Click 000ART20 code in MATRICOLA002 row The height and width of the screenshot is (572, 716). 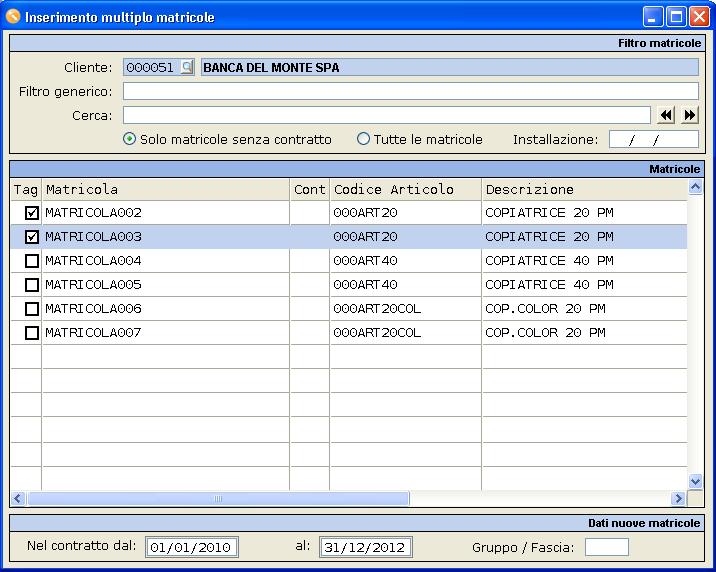coord(365,213)
